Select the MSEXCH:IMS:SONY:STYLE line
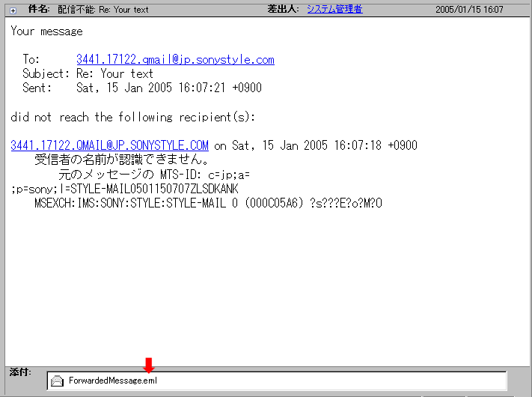The image size is (532, 397). (208, 203)
